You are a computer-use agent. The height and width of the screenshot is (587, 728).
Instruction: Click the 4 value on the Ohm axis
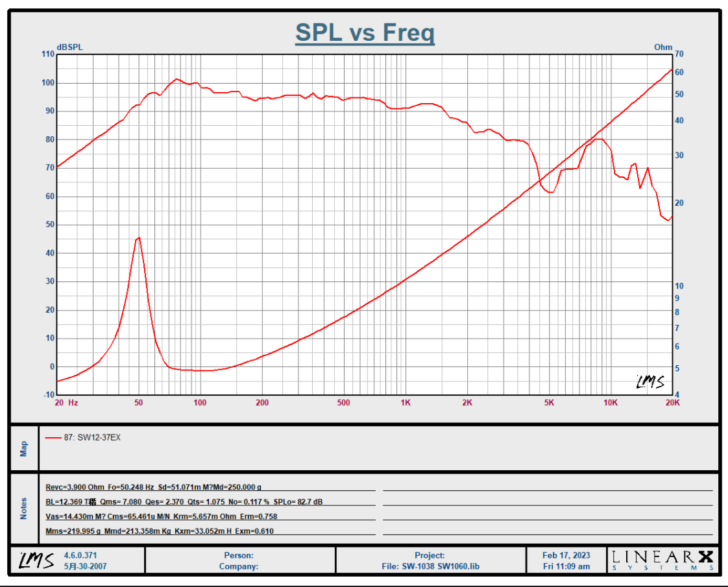(x=677, y=395)
